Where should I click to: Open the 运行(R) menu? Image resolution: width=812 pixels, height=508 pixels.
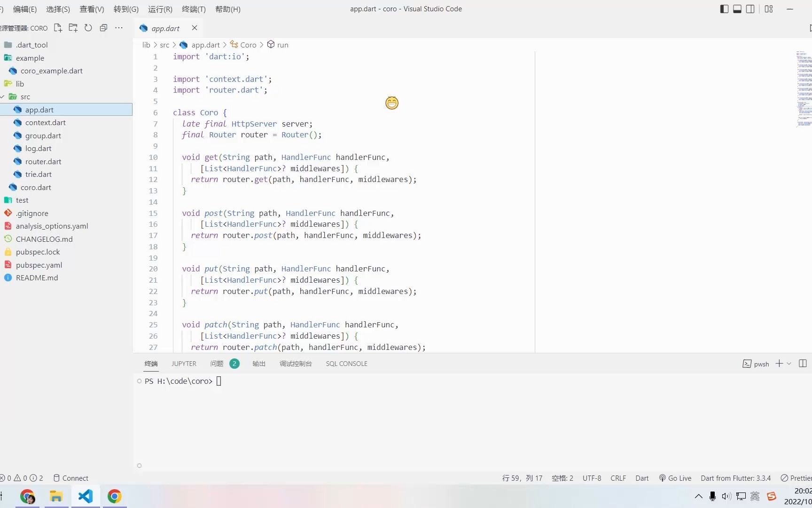coord(160,9)
